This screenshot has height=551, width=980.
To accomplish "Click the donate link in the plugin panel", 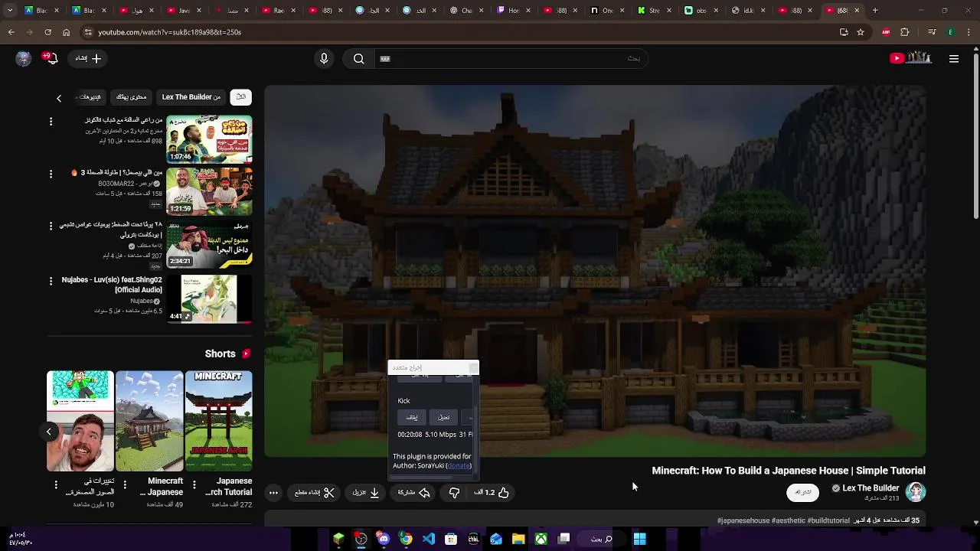I will [x=459, y=465].
